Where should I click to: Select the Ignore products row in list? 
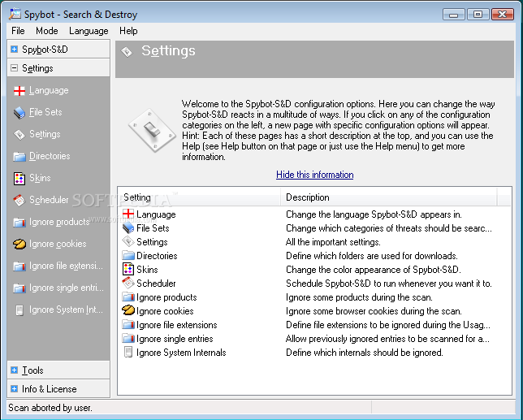(x=314, y=297)
